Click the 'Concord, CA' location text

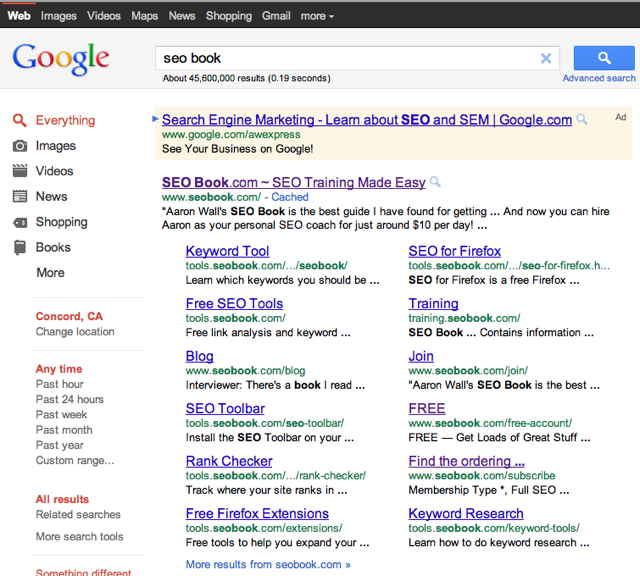click(69, 316)
